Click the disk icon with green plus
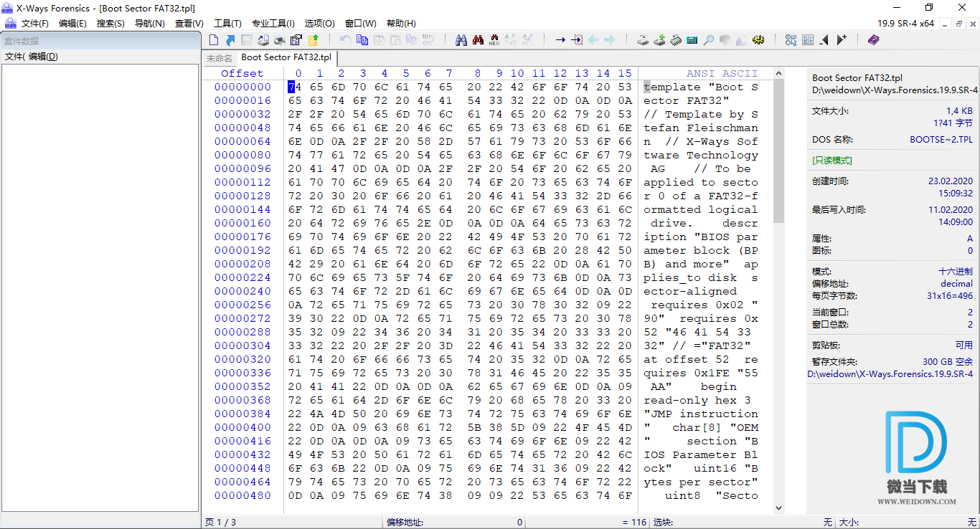Screen dimensions: 980x529 click(x=659, y=40)
